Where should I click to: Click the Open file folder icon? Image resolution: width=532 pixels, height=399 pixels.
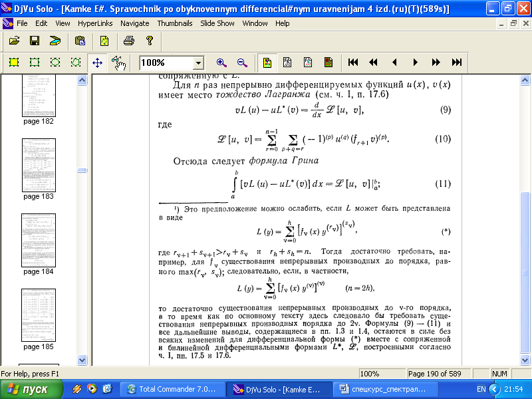coord(14,41)
